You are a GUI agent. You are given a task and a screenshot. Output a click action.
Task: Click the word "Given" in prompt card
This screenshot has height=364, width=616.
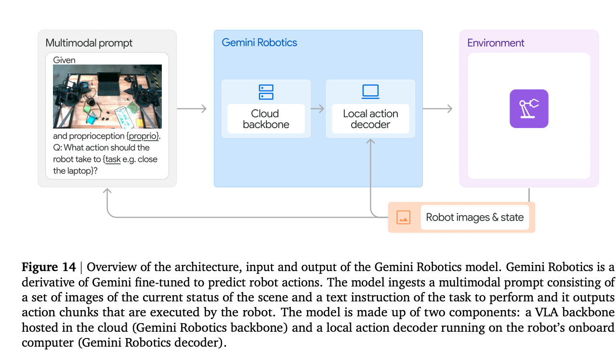pos(64,60)
